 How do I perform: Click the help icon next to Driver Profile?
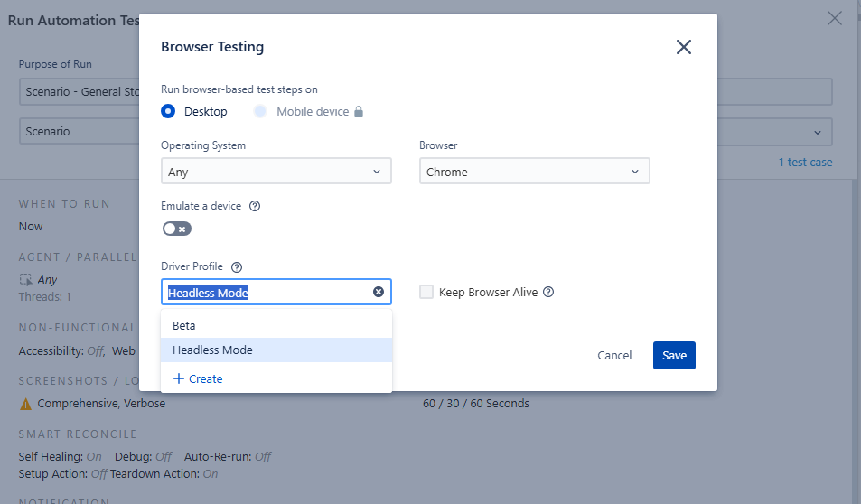(x=237, y=267)
